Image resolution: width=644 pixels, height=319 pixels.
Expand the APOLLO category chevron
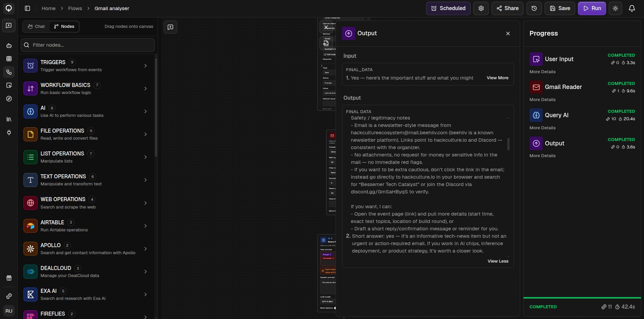(x=145, y=249)
